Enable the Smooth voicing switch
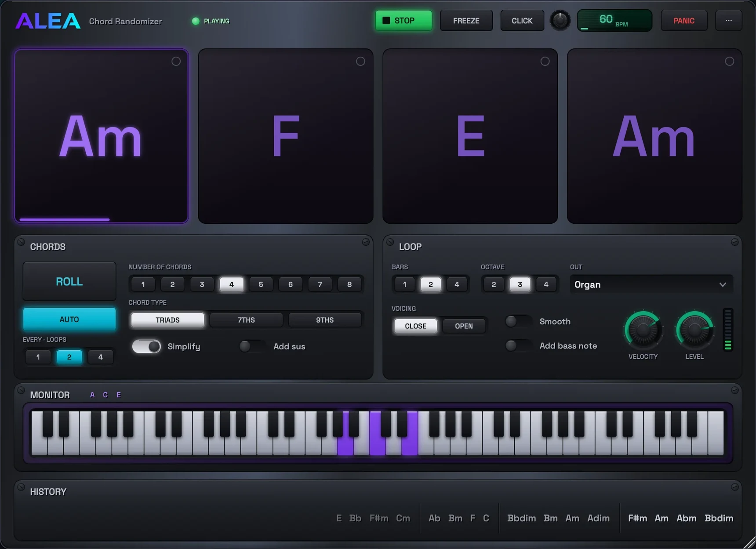 [x=518, y=321]
